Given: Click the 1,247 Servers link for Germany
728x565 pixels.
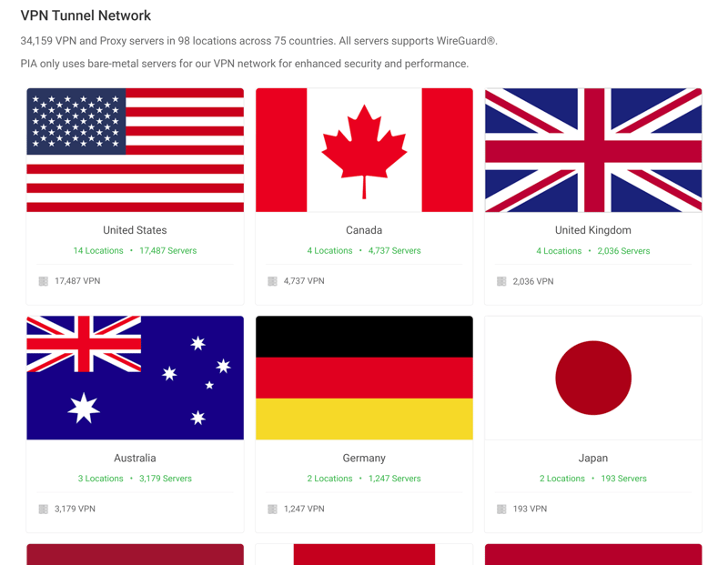Looking at the screenshot, I should [x=395, y=479].
